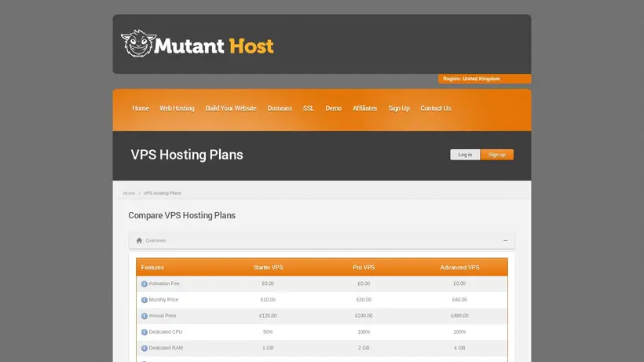The width and height of the screenshot is (644, 362).
Task: Click the home icon beside Overview
Action: click(139, 240)
